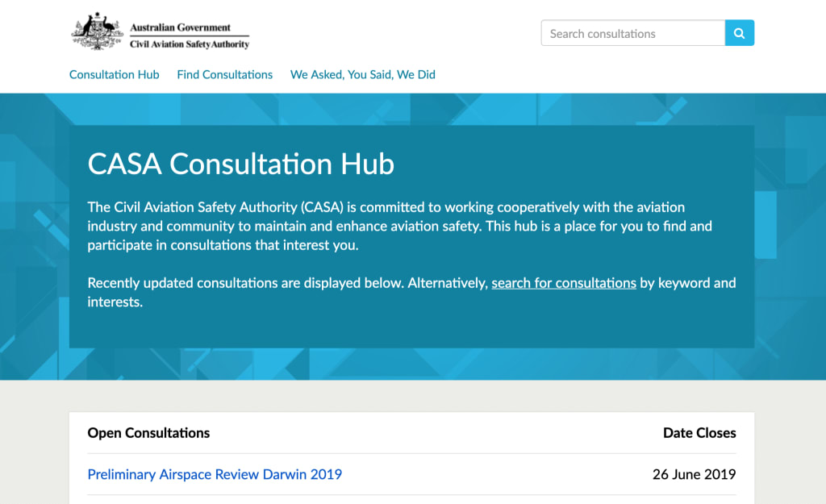The height and width of the screenshot is (504, 826).
Task: Go to We Asked, You Said, We Did
Action: coord(363,75)
